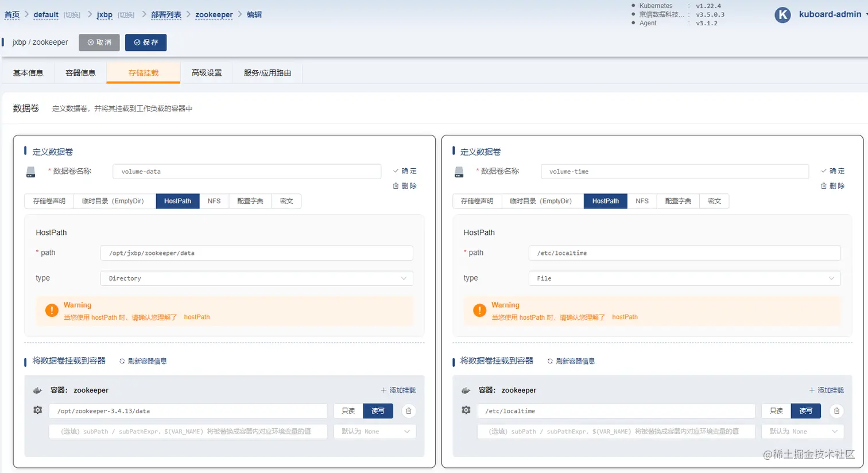Open hostPath link in volume-data warning
The height and width of the screenshot is (473, 868).
197,317
